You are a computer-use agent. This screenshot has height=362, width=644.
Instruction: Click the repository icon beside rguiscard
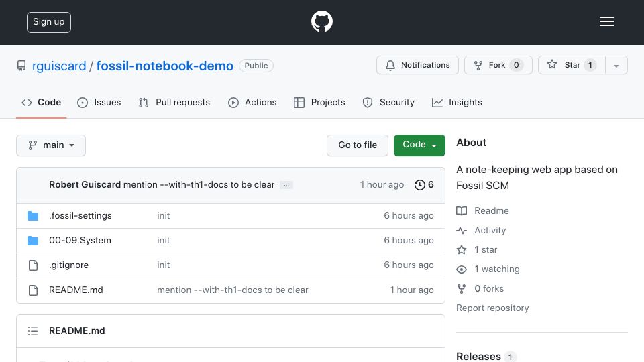pos(21,66)
